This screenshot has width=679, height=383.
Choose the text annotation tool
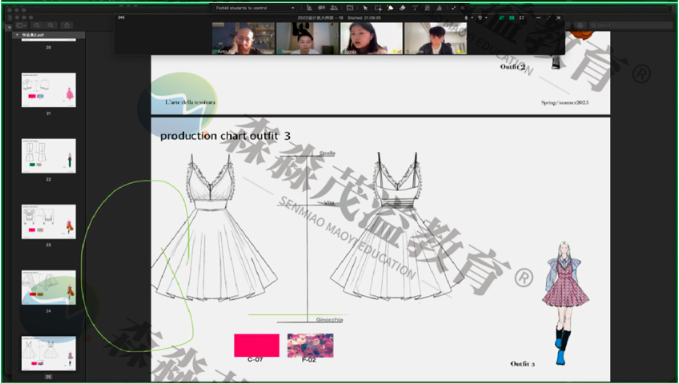point(415,8)
